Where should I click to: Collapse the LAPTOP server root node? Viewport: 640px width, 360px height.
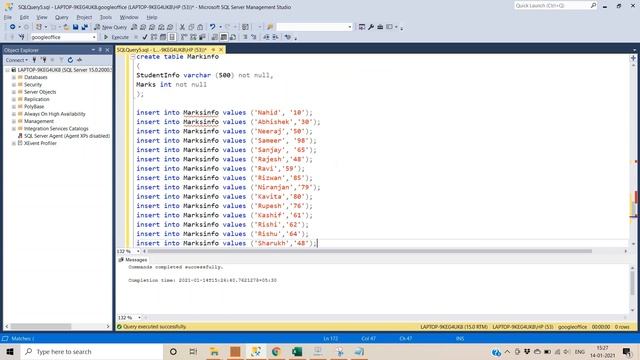(7, 70)
